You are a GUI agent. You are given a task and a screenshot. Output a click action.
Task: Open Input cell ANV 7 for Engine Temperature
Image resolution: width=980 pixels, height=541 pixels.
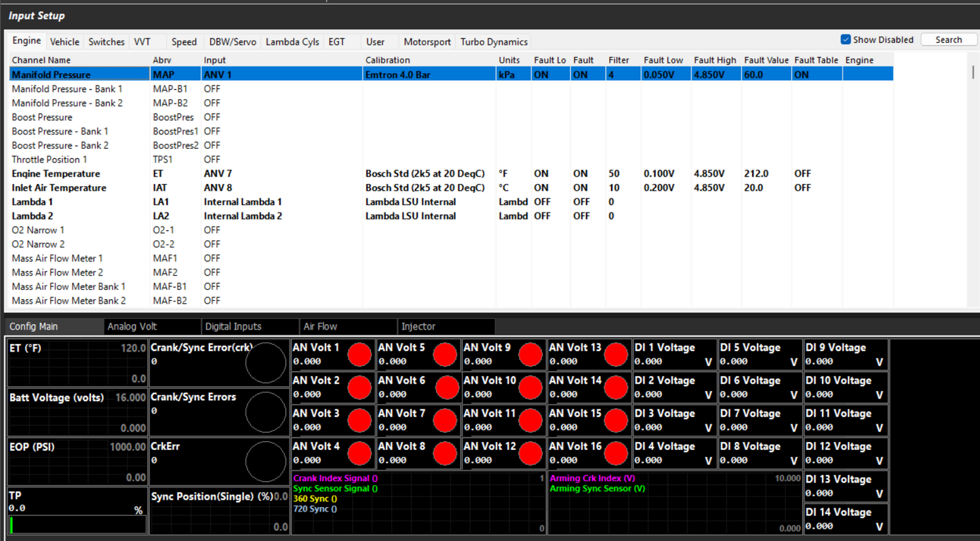click(218, 174)
